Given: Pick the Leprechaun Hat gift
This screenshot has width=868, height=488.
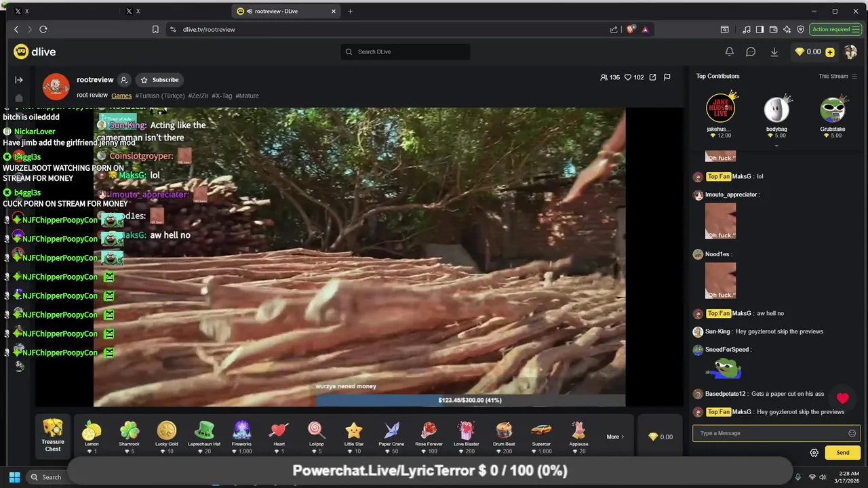Looking at the screenshot, I should coord(204,431).
